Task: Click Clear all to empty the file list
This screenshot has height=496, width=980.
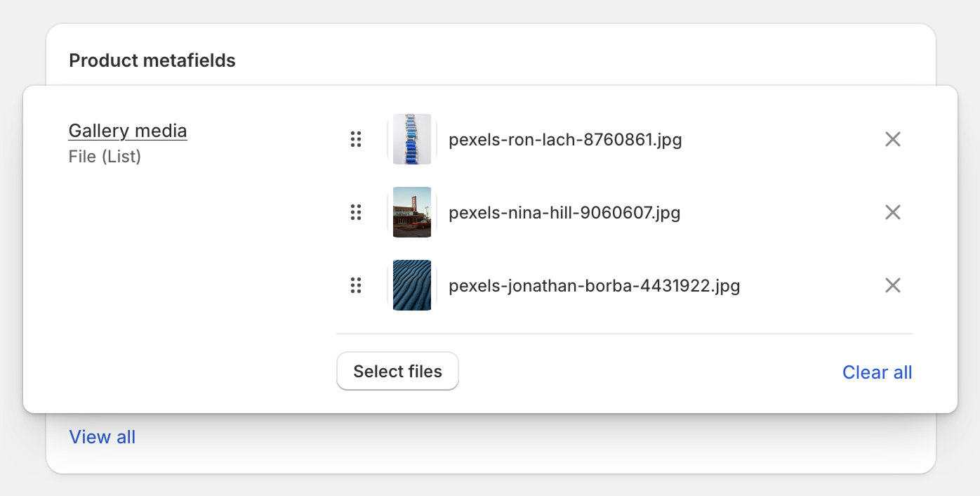Action: [x=877, y=372]
